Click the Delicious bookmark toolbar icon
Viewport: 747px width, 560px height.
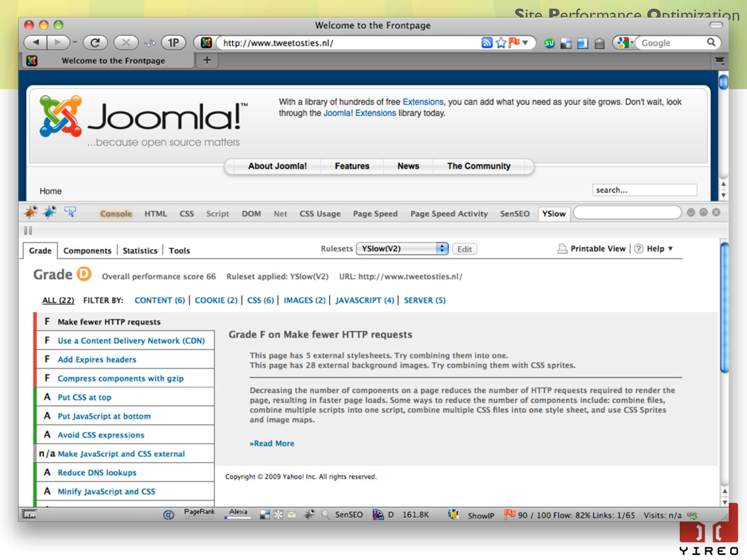[x=566, y=44]
